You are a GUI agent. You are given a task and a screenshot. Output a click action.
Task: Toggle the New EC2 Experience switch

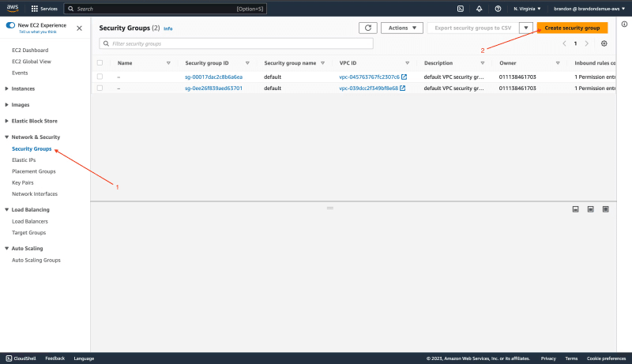[x=10, y=25]
